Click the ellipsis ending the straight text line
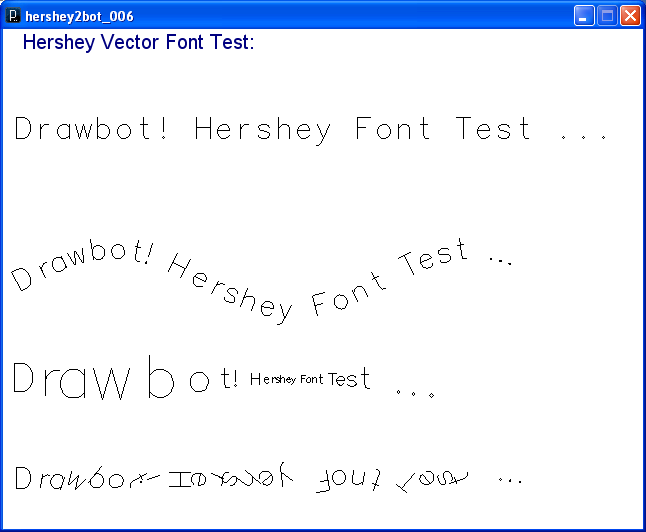 584,135
